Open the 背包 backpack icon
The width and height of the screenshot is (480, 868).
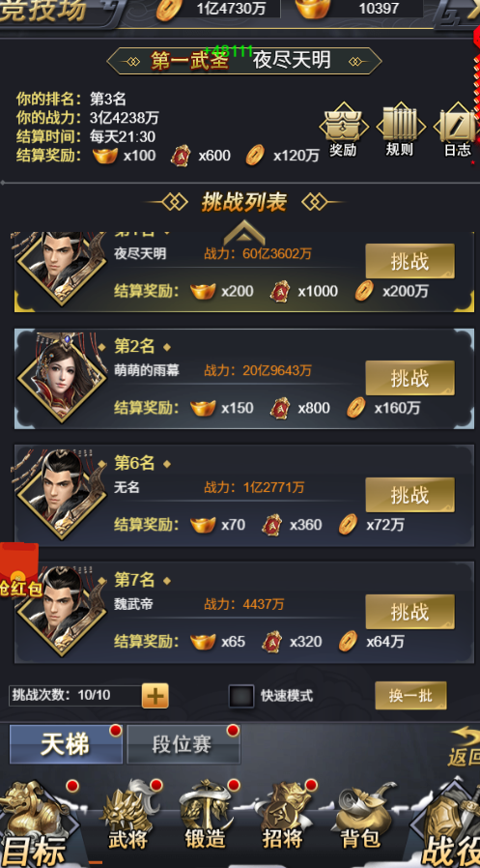pos(360,816)
